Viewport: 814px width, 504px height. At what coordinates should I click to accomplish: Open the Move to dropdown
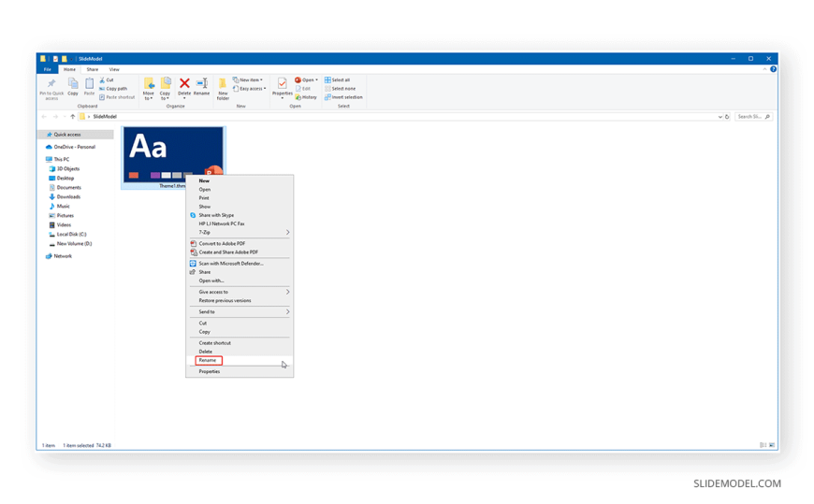click(x=149, y=89)
